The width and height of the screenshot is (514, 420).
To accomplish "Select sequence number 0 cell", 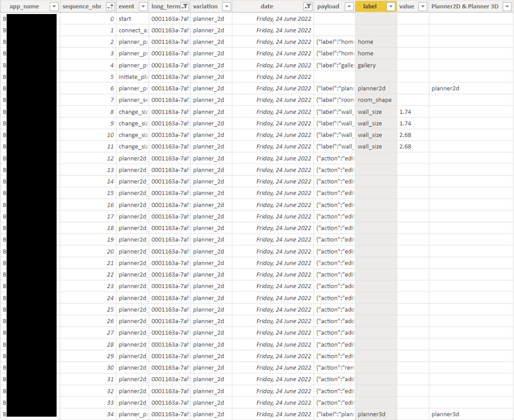I will click(88, 19).
